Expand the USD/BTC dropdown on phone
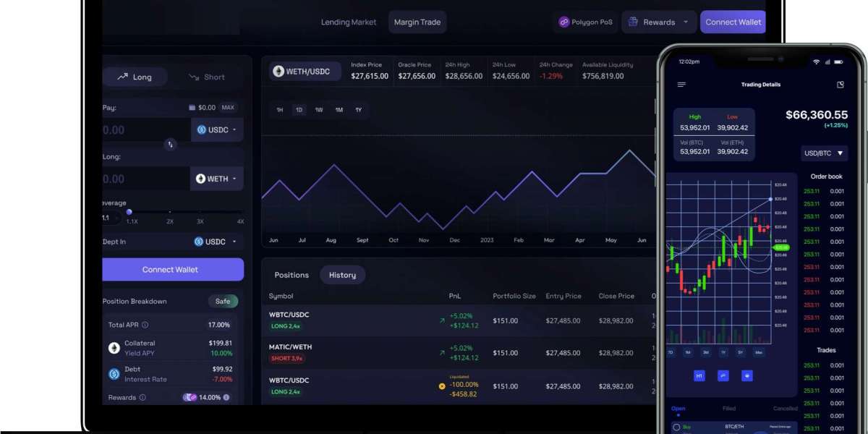 (824, 153)
